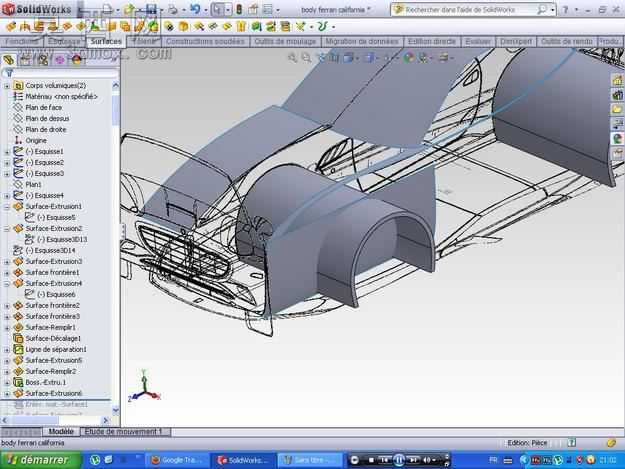Pause playback in taskbar media player
625x469 pixels.
(x=399, y=460)
